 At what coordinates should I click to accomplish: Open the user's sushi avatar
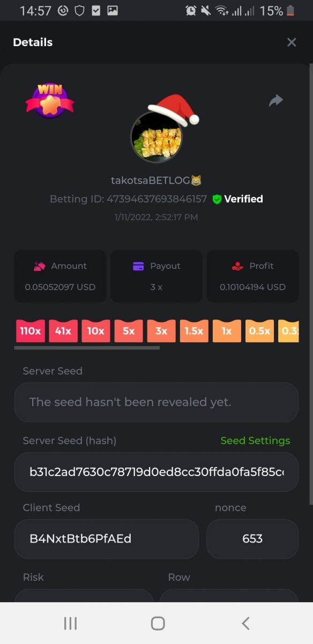point(156,137)
